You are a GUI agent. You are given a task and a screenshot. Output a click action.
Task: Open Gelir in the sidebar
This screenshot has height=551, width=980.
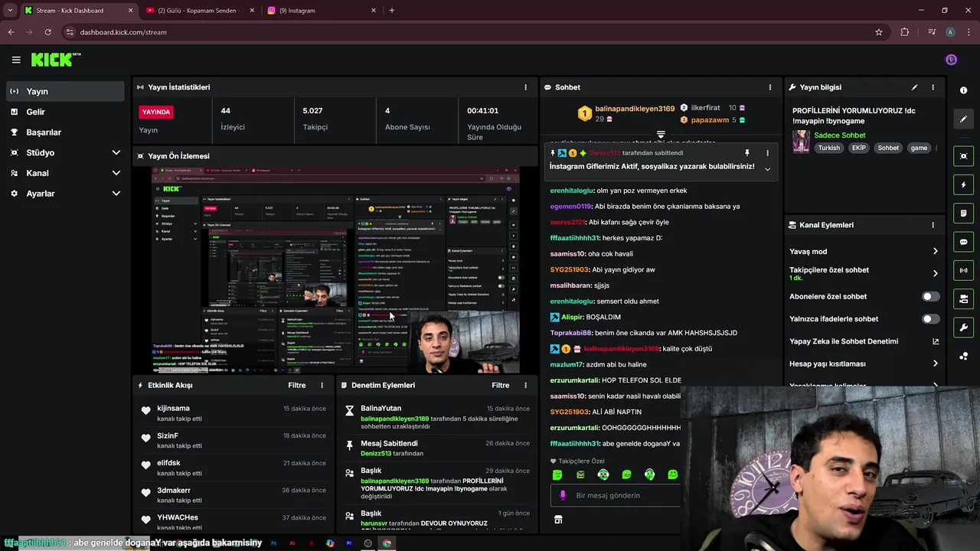(x=64, y=112)
